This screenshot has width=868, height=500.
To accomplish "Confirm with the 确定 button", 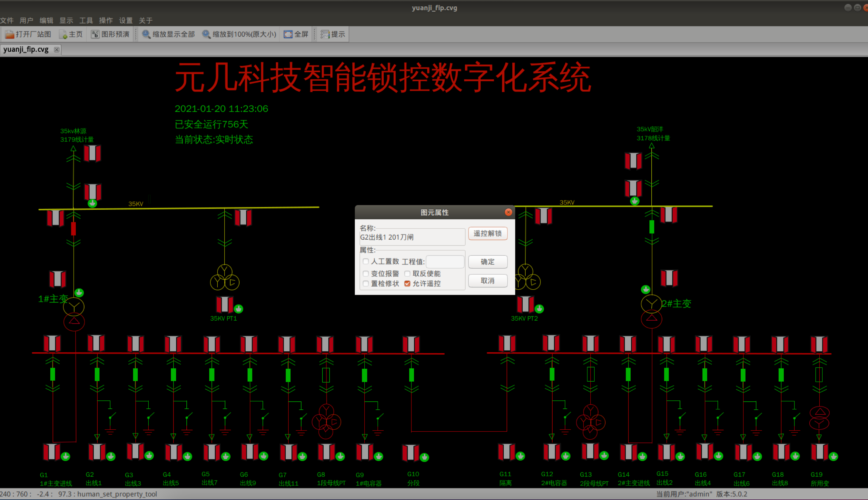I will tap(488, 262).
